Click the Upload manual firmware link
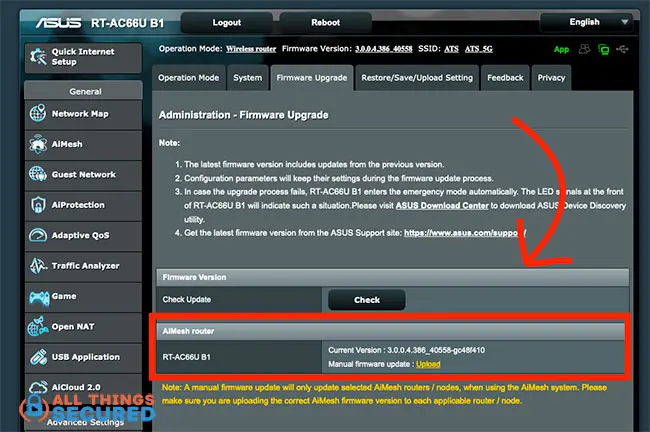Viewport: 650px width, 432px height. tap(428, 364)
